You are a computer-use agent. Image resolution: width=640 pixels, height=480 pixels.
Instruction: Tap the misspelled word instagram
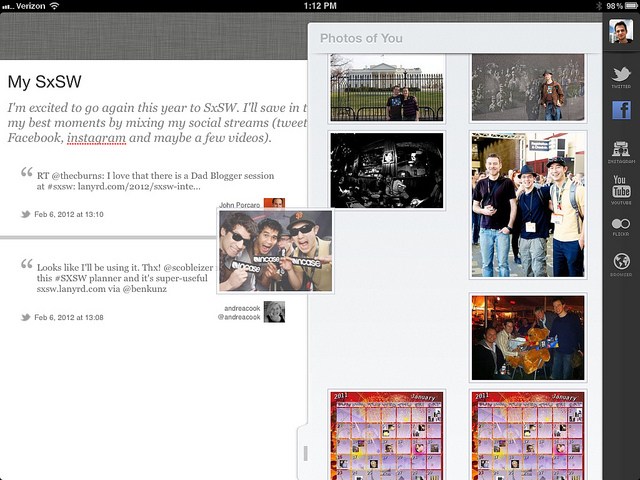96,138
